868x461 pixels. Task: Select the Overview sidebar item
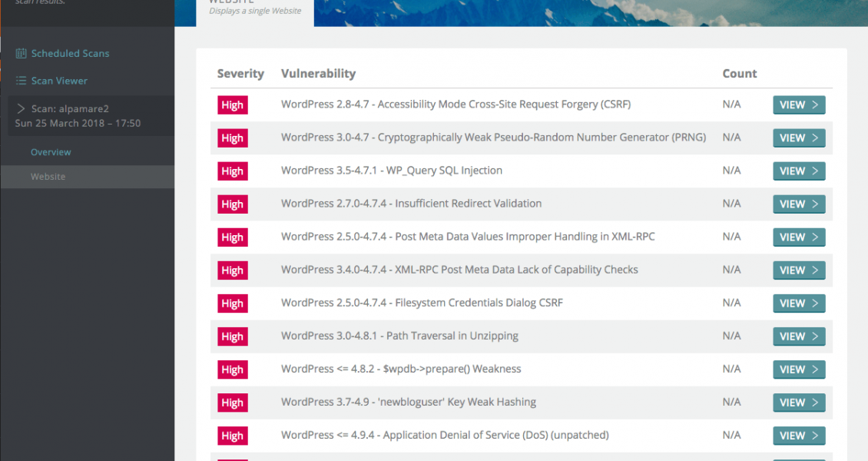(51, 152)
